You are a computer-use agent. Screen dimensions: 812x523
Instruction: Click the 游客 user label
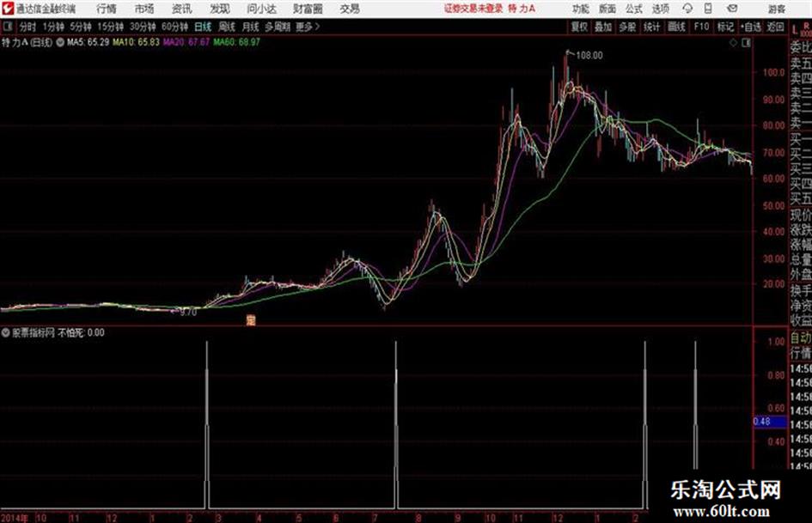click(x=777, y=9)
